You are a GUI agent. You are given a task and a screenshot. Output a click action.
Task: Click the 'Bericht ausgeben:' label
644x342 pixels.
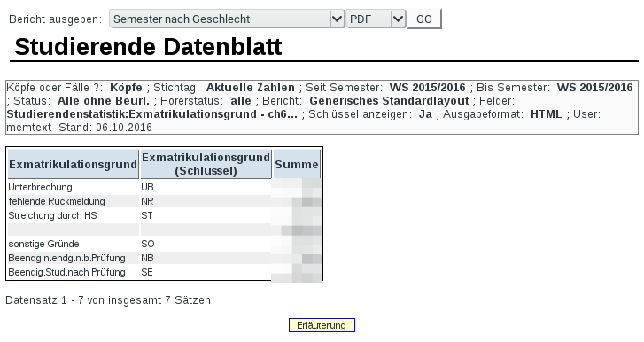click(x=56, y=19)
